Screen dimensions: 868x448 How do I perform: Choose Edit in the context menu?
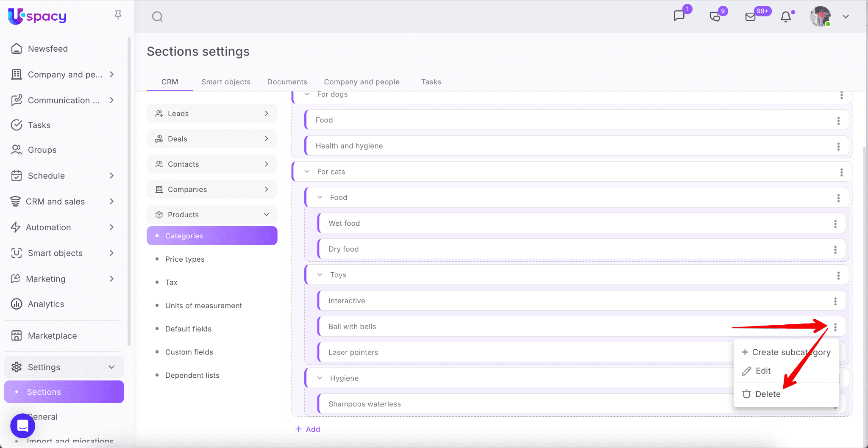click(x=762, y=371)
